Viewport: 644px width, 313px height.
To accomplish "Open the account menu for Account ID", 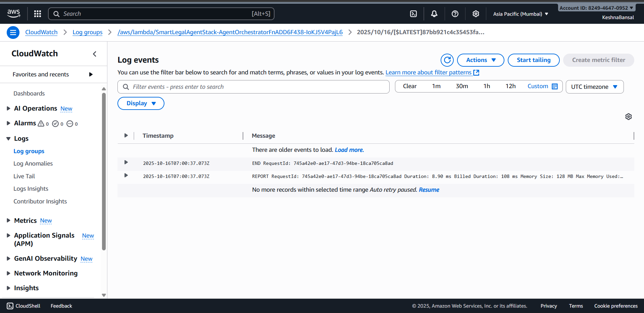I will coord(596,8).
